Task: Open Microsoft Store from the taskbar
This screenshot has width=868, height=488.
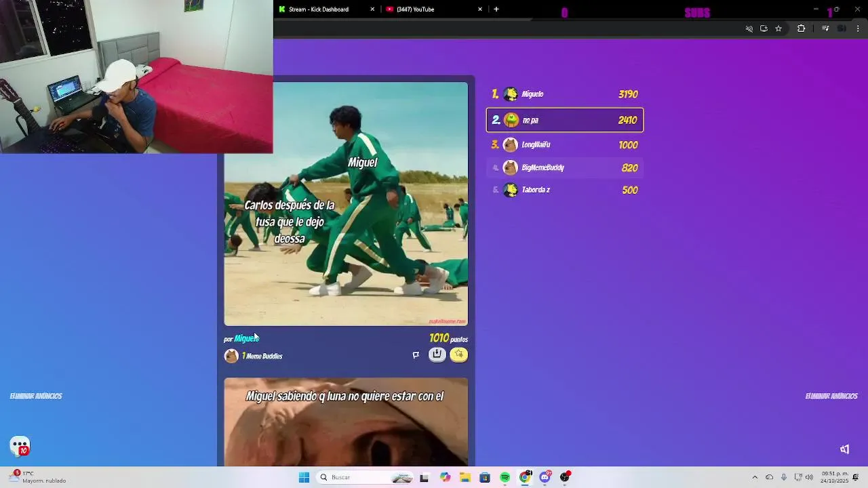Action: coord(484,477)
